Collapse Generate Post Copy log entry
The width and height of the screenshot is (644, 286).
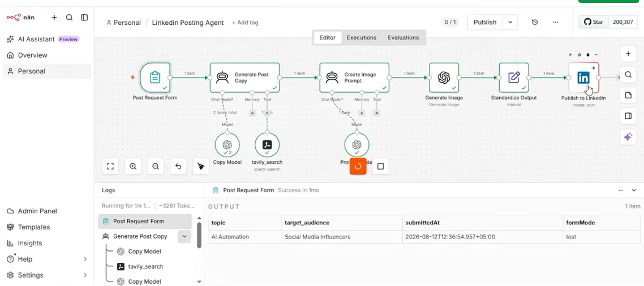click(x=184, y=236)
